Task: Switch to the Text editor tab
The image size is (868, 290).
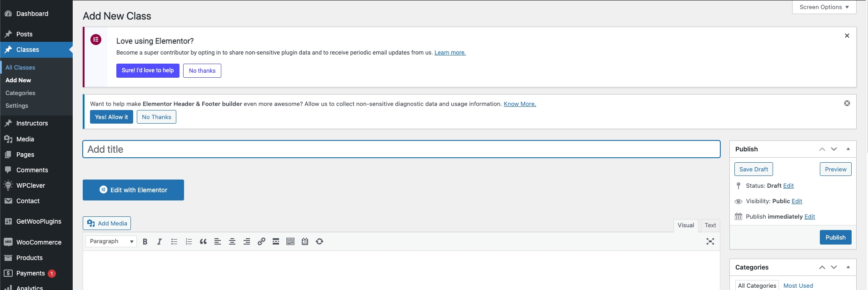Action: 710,225
